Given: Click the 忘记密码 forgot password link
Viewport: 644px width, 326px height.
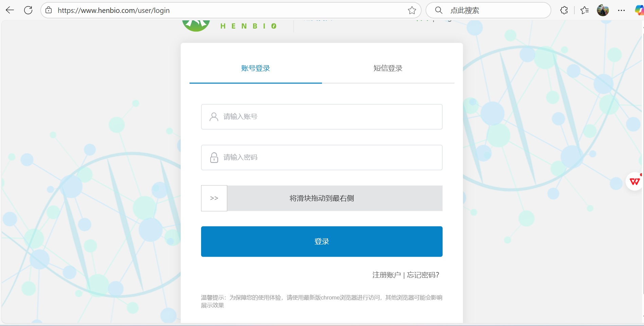Looking at the screenshot, I should click(423, 275).
